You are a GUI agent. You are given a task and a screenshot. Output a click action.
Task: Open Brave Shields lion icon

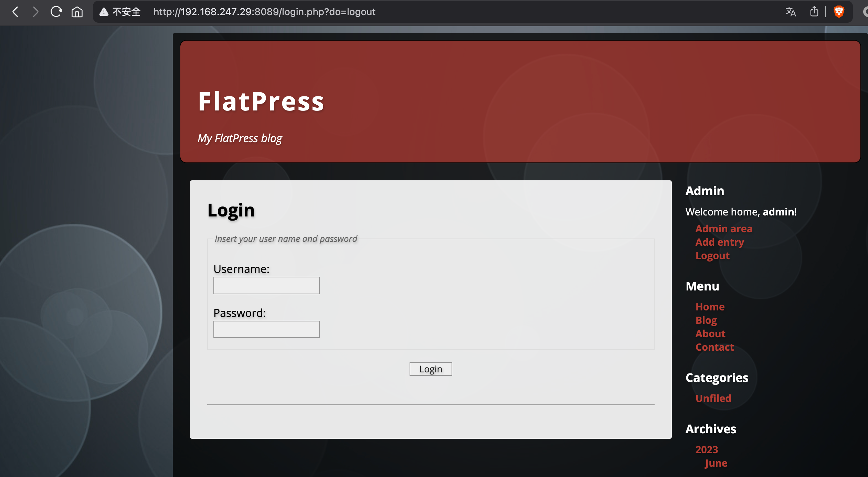(x=839, y=12)
